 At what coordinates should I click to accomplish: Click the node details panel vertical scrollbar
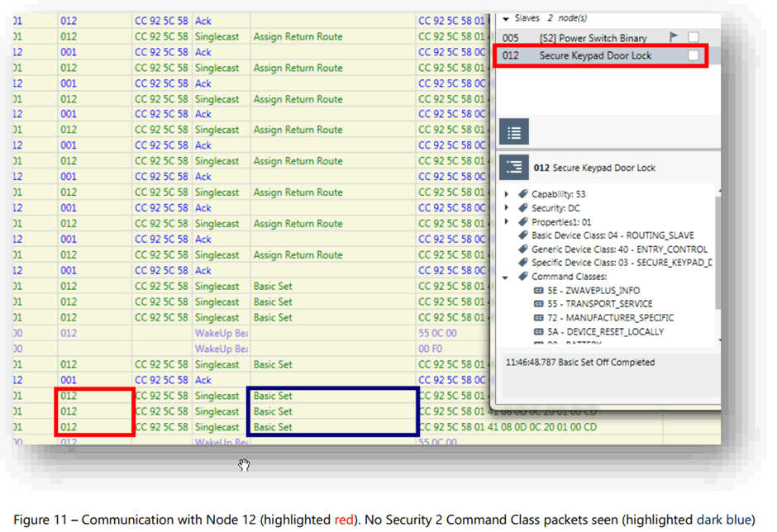(717, 253)
